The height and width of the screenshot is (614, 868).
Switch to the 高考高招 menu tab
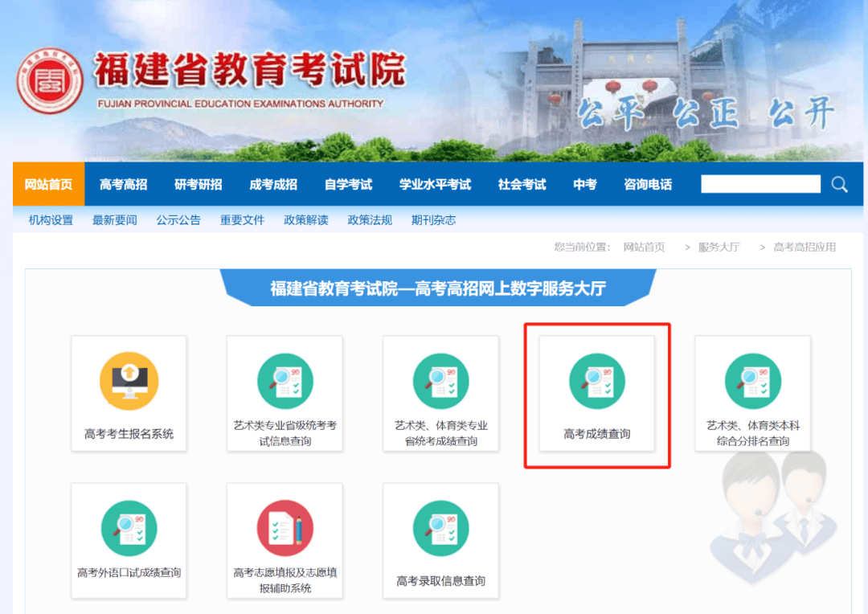pyautogui.click(x=122, y=184)
